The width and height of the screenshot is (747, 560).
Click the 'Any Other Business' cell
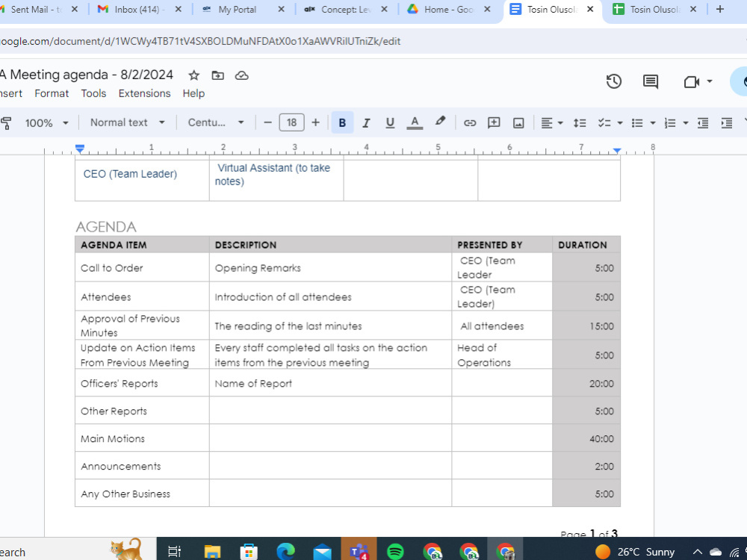coord(142,494)
